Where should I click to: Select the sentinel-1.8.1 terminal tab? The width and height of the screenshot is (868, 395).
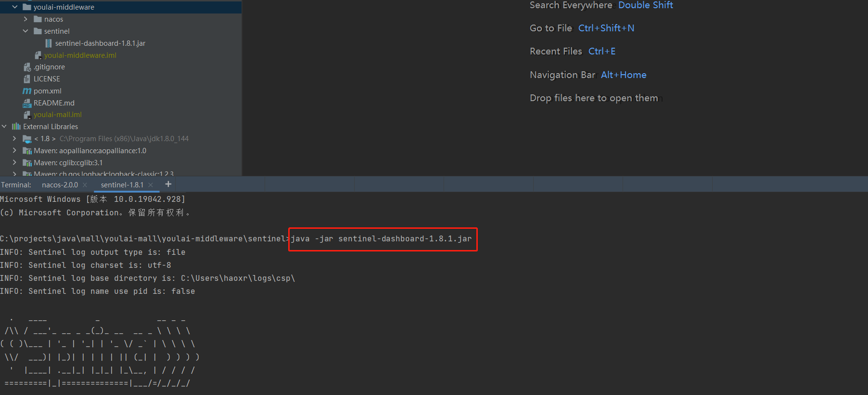(122, 185)
